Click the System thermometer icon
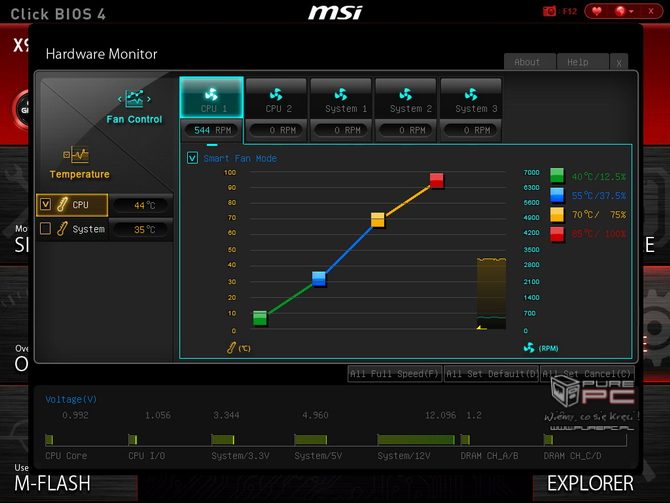The width and height of the screenshot is (670, 503). click(x=62, y=229)
